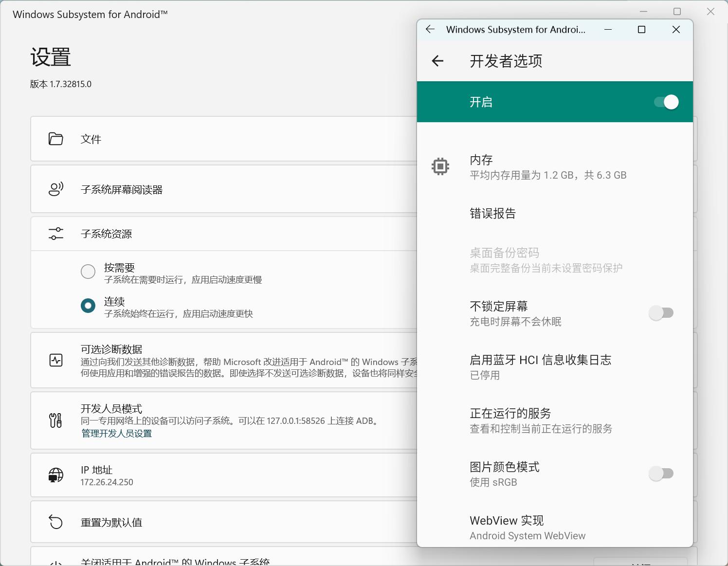The width and height of the screenshot is (728, 566).
Task: Turn off the 开启 developer options toggle
Action: point(666,102)
